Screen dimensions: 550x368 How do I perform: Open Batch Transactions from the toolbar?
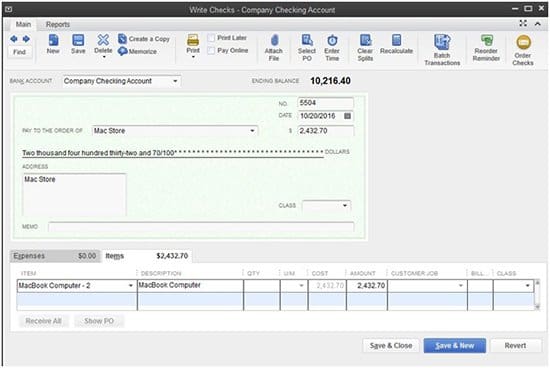coord(442,50)
